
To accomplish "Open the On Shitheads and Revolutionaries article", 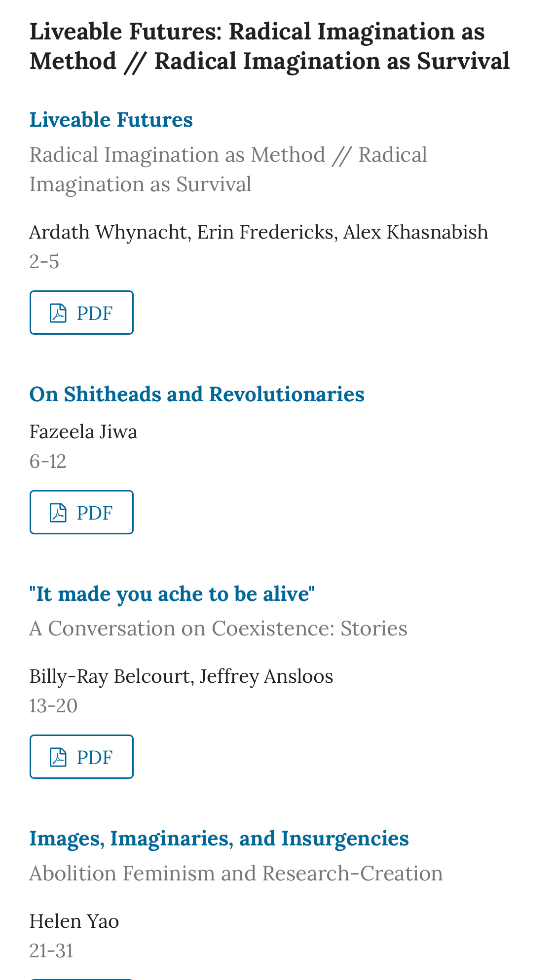I will click(197, 394).
